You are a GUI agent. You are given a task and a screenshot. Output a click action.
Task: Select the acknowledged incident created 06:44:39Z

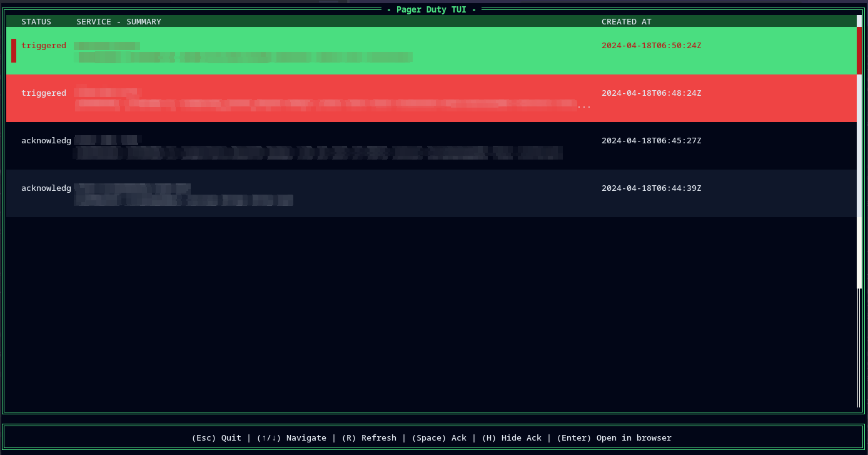click(431, 193)
